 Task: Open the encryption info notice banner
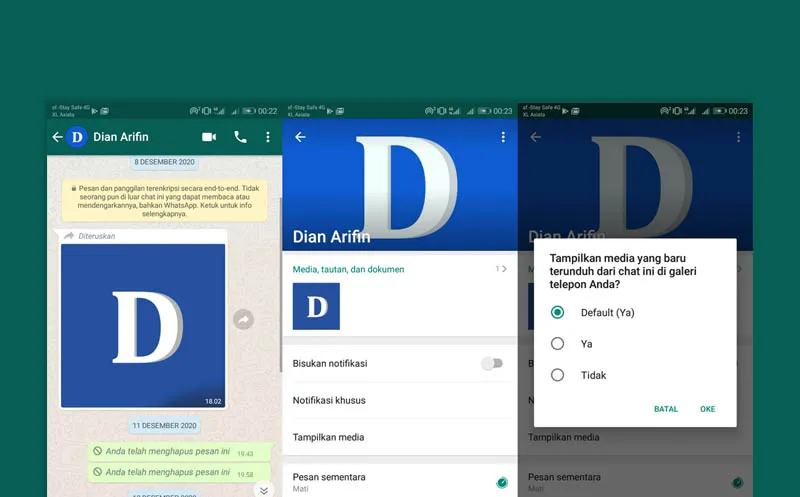pyautogui.click(x=164, y=200)
